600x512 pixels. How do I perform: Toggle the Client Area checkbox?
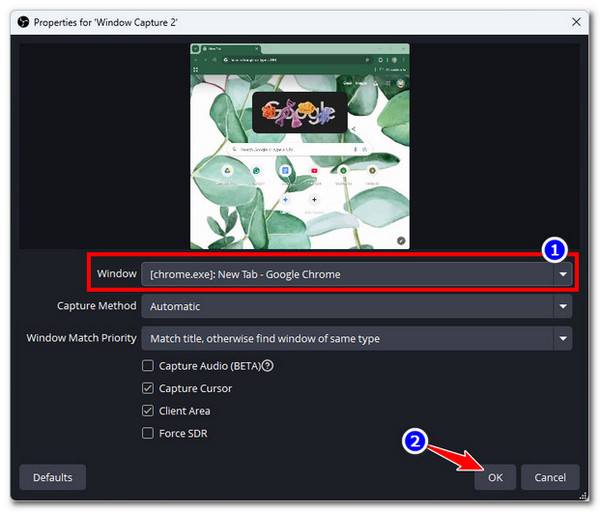[x=148, y=411]
